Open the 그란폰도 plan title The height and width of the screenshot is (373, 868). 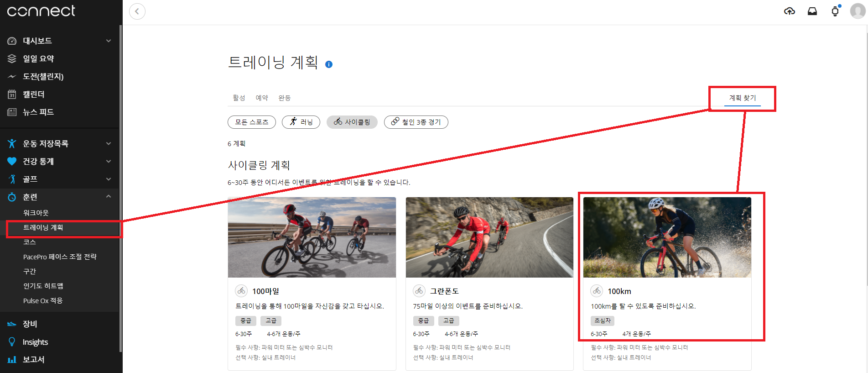click(x=444, y=291)
